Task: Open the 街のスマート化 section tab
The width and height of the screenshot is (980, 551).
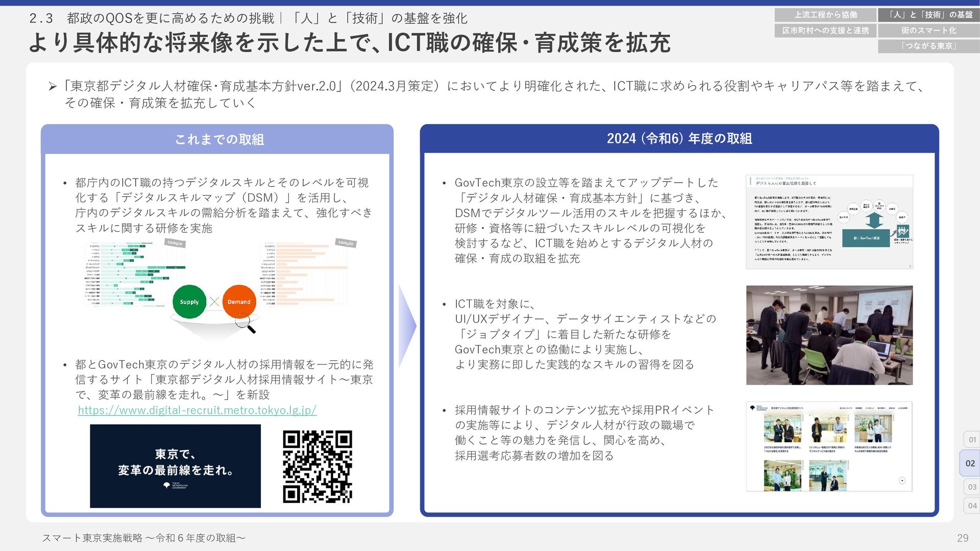Action: [928, 31]
